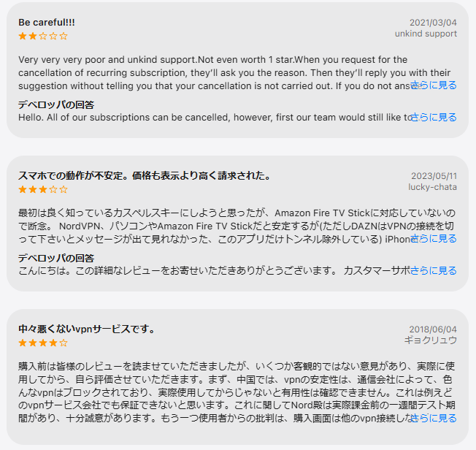Image resolution: width=476 pixels, height=450 pixels.
Task: Open the "Be careful!!!" review title
Action: [46, 23]
